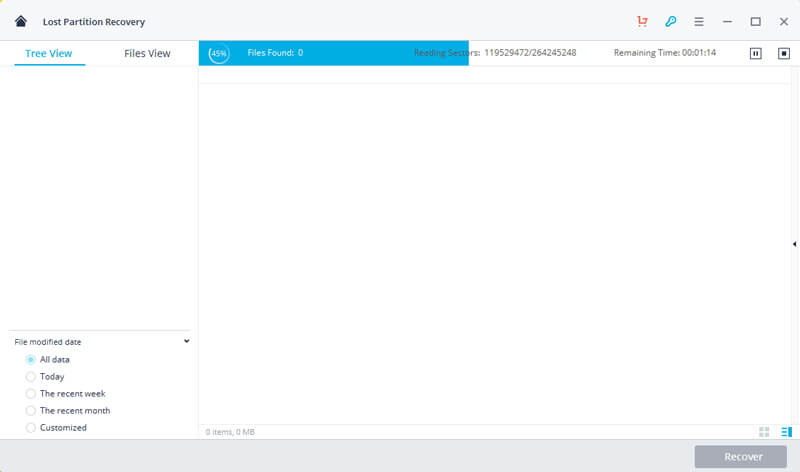Click the Lost Partition Recovery title

(94, 22)
